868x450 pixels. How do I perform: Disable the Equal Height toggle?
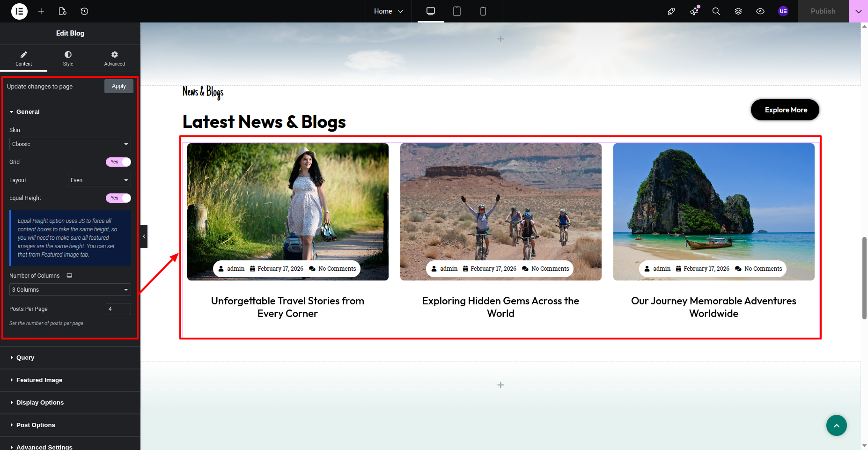coord(118,198)
